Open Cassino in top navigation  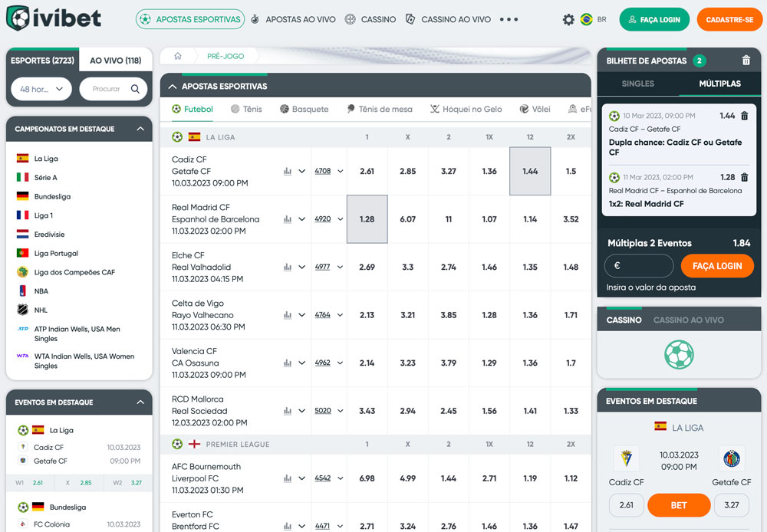[x=370, y=20]
